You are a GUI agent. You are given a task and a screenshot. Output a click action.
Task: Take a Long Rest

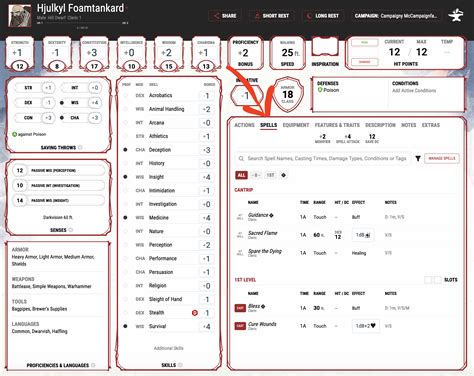tap(322, 16)
